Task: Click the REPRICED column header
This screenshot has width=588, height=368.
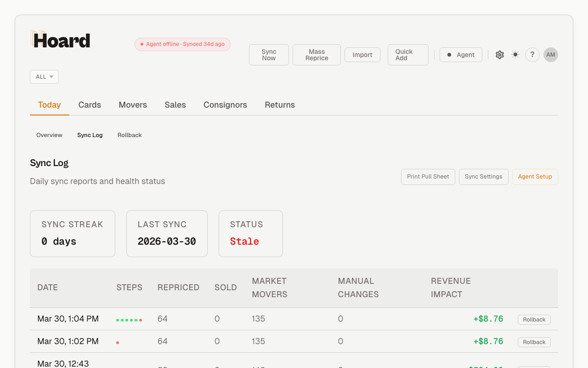Action: pos(179,287)
